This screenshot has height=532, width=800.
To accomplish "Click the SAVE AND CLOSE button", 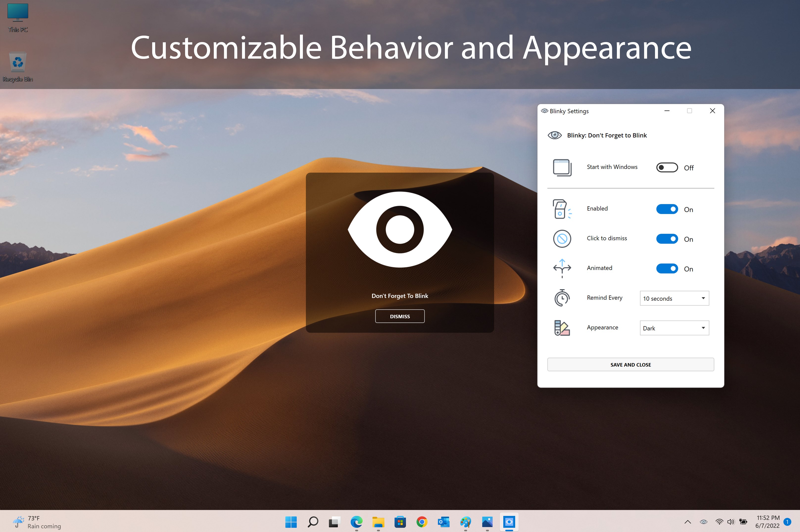I will (630, 364).
